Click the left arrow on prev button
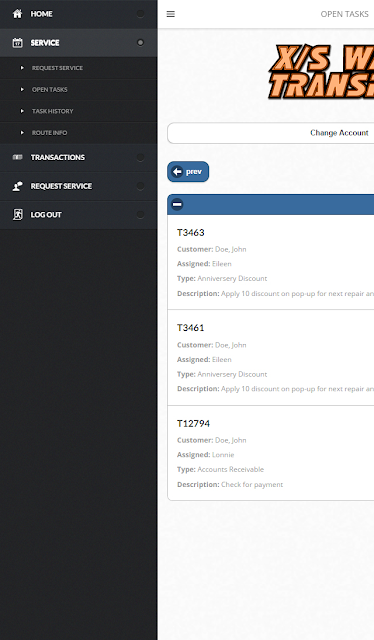374x640 pixels. (x=177, y=172)
